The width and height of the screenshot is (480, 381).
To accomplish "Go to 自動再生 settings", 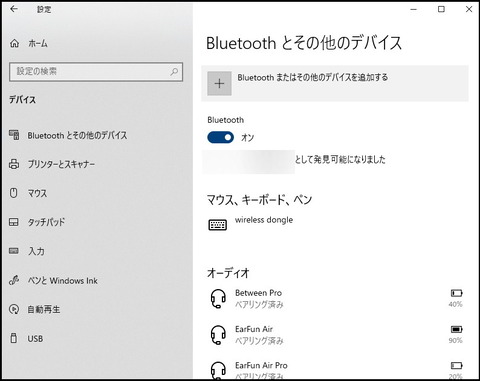I will tap(44, 310).
